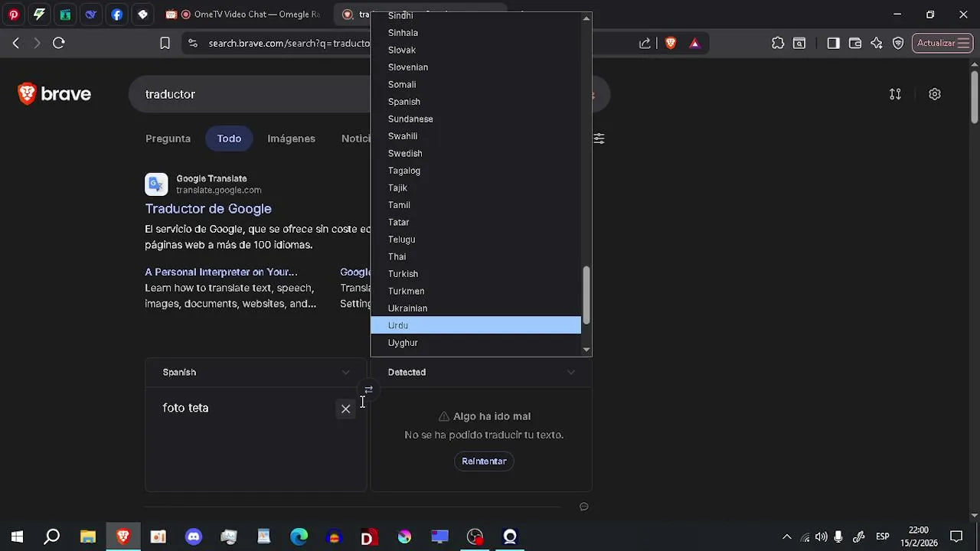980x551 pixels.
Task: Click the page vertical scrollbar thumb
Action: tap(975, 96)
